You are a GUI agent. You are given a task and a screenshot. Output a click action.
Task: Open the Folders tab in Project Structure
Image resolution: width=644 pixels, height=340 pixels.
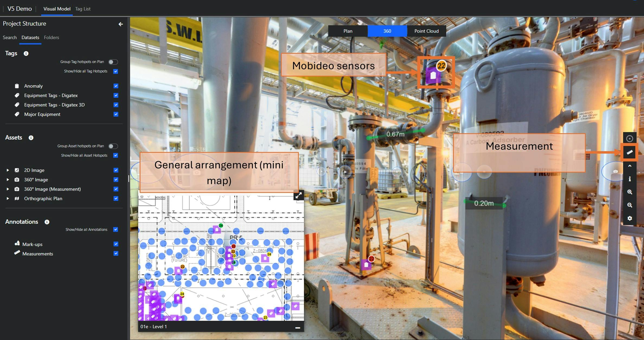click(52, 37)
